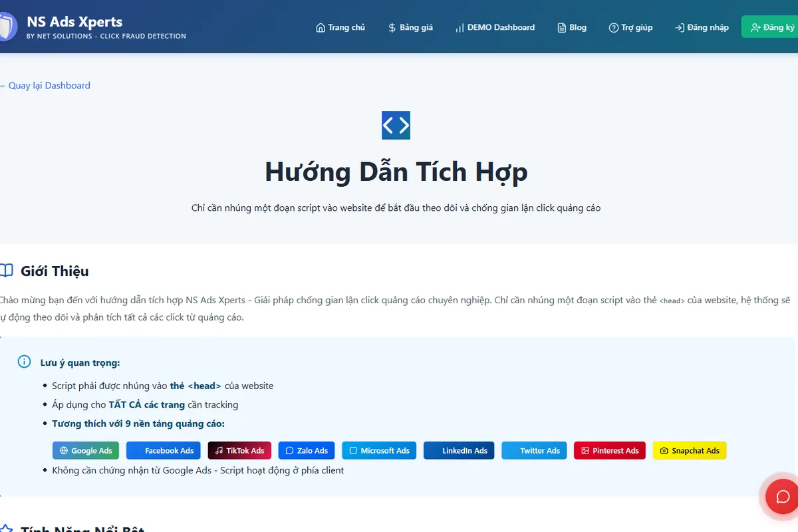This screenshot has width=798, height=532.
Task: Click the Pinterest Ads platform badge
Action: coord(610,450)
